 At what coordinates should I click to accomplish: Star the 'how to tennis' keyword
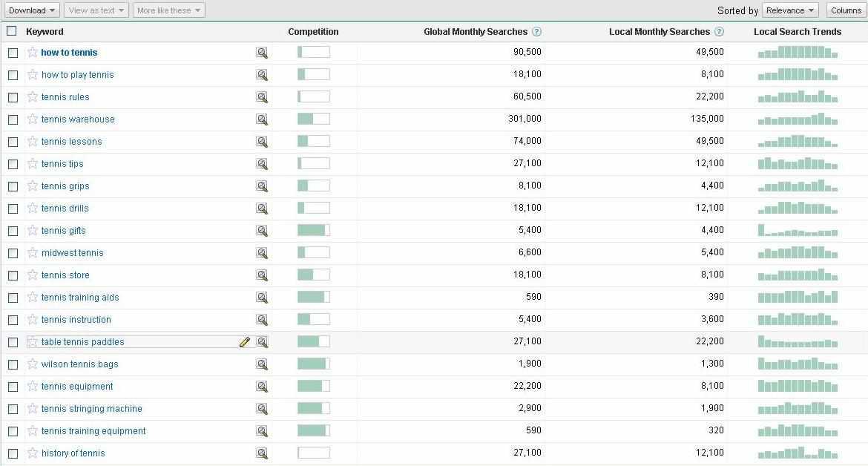click(33, 52)
